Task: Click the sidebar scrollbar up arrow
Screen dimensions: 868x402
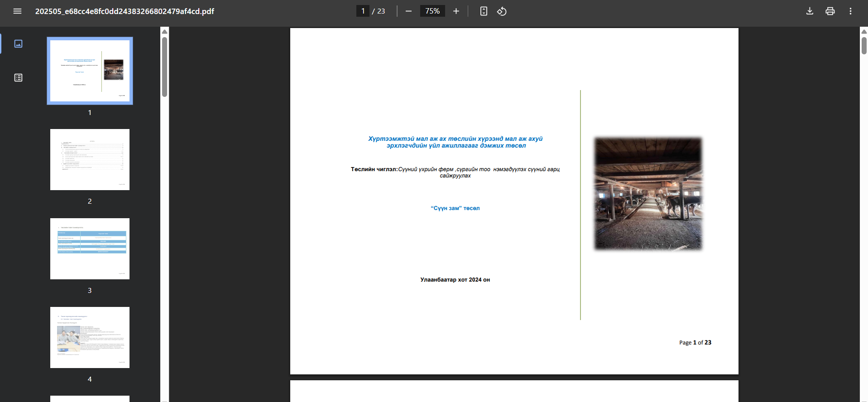Action: (x=165, y=32)
